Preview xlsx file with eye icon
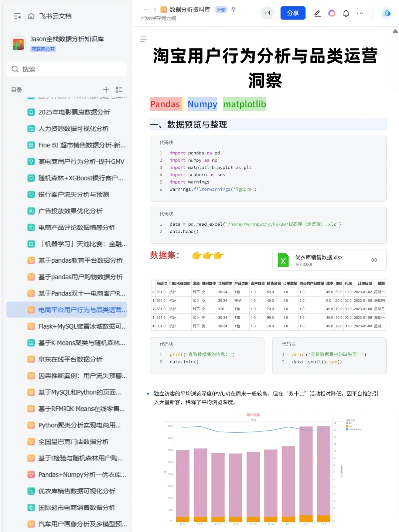Screen dimensions: 399x532 click(x=374, y=260)
